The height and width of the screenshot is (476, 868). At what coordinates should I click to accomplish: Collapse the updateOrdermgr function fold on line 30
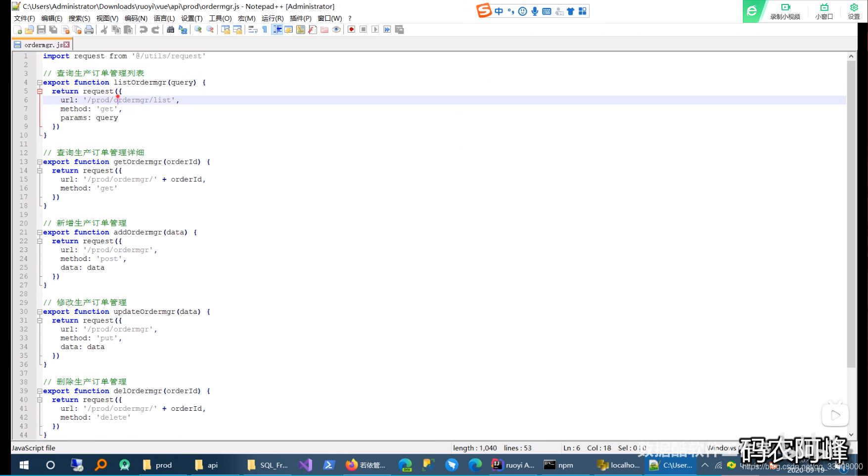(40, 312)
